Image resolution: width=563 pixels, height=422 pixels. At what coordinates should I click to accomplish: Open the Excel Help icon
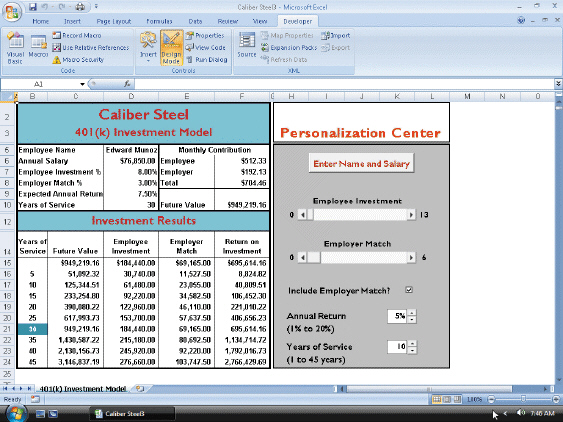click(x=521, y=20)
